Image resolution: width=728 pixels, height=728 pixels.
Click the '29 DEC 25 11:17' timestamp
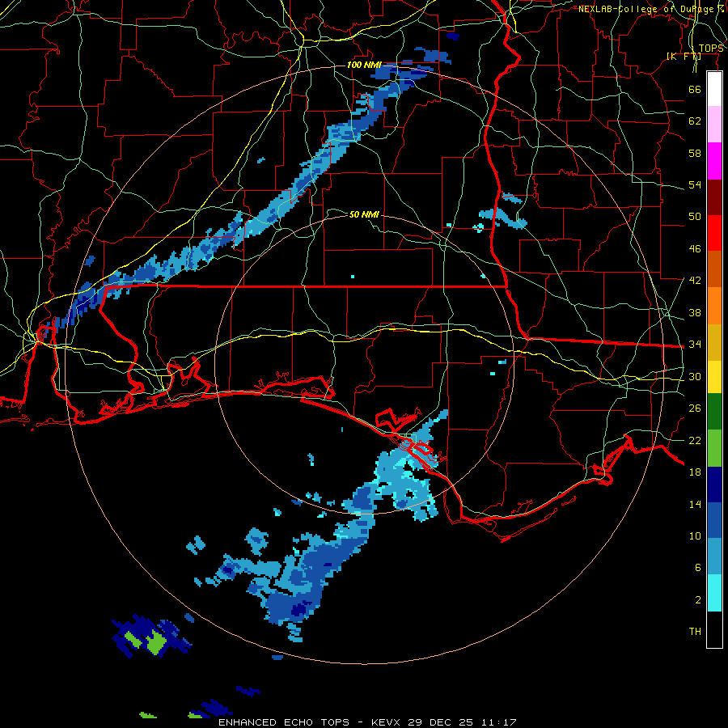462,722
